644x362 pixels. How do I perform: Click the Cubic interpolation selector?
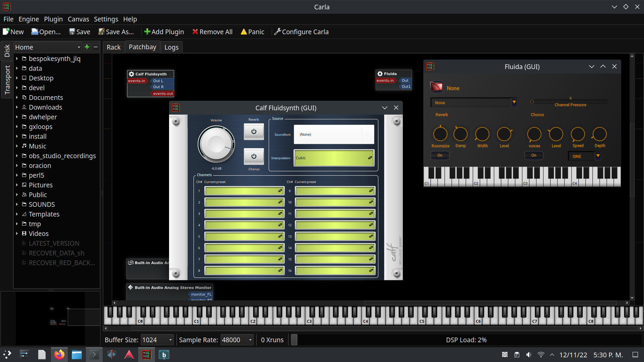(334, 158)
